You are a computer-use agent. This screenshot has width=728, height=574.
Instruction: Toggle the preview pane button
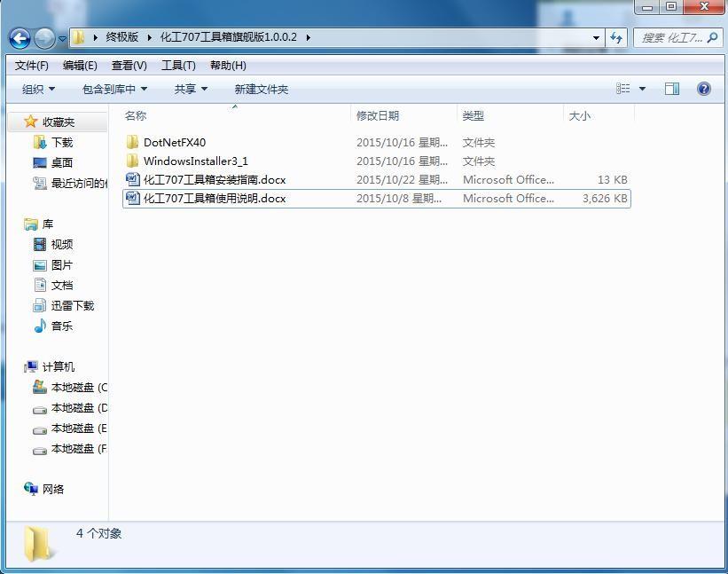(671, 89)
